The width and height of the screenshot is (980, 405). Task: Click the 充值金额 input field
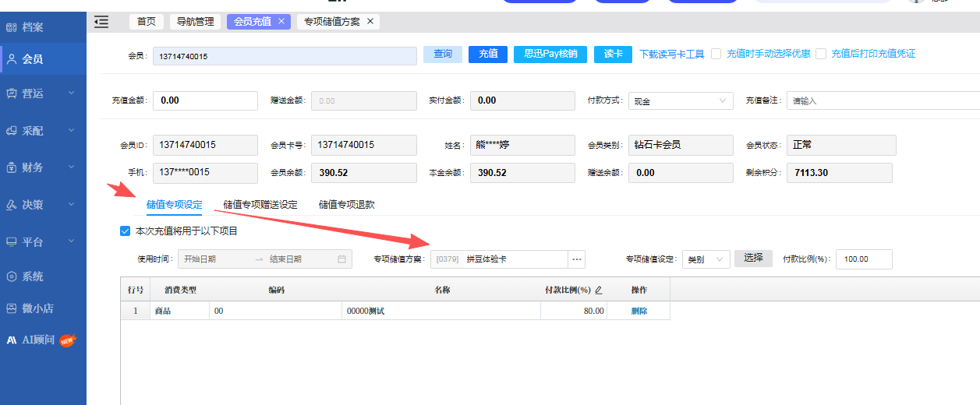point(205,100)
